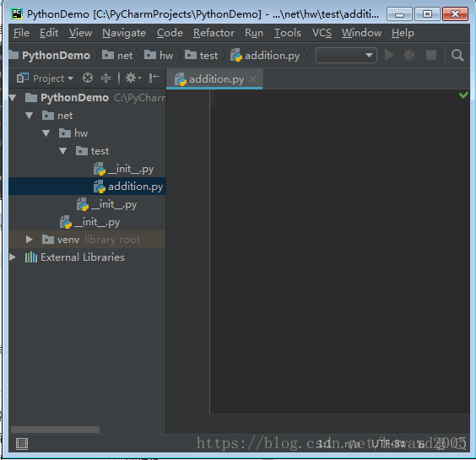Hide the Project tool window
476x460 pixels.
pyautogui.click(x=154, y=78)
